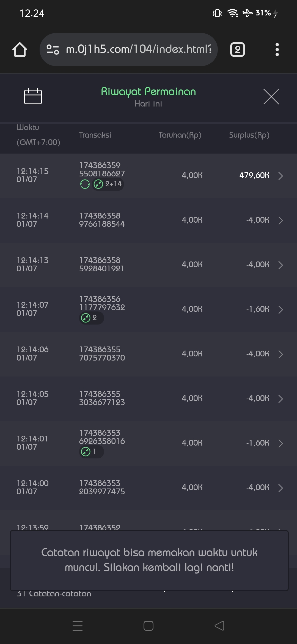Open the browser three-dot menu
This screenshot has width=297, height=644.
pyautogui.click(x=277, y=50)
